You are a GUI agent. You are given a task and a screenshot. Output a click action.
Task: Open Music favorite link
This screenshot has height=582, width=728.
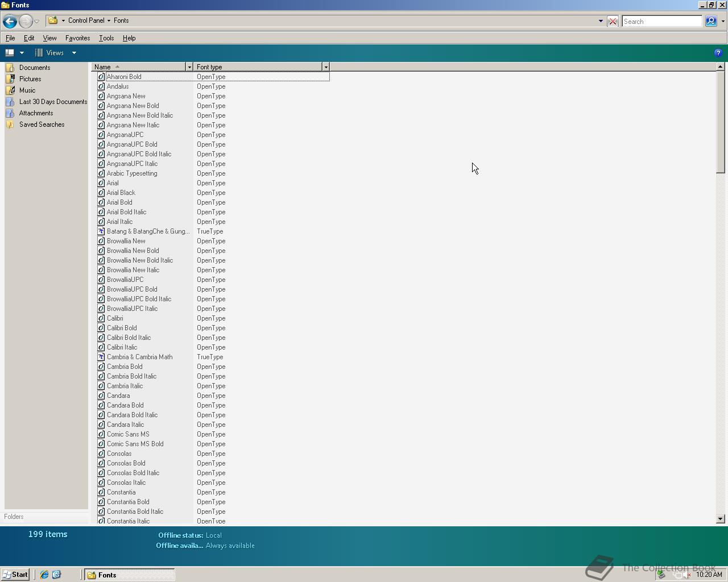click(27, 90)
